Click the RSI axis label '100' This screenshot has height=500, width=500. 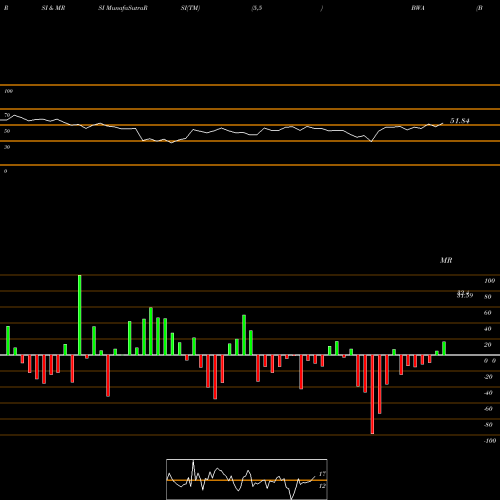(x=8, y=91)
